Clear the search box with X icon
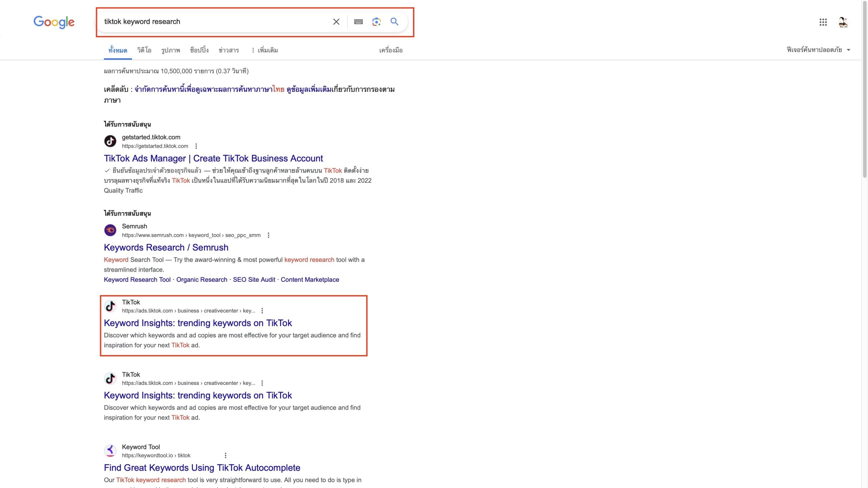868x488 pixels. point(336,22)
